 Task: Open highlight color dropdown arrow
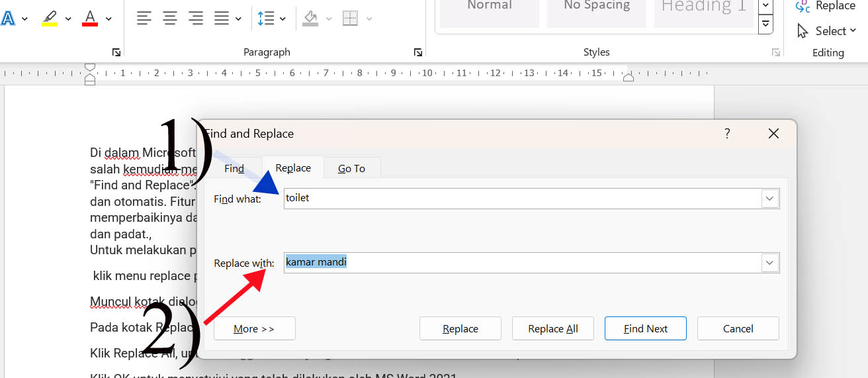click(68, 19)
